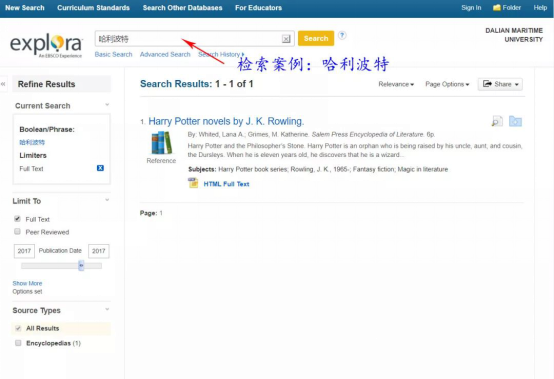Open the HTML Full Text link
554x379 pixels.
[x=226, y=184]
